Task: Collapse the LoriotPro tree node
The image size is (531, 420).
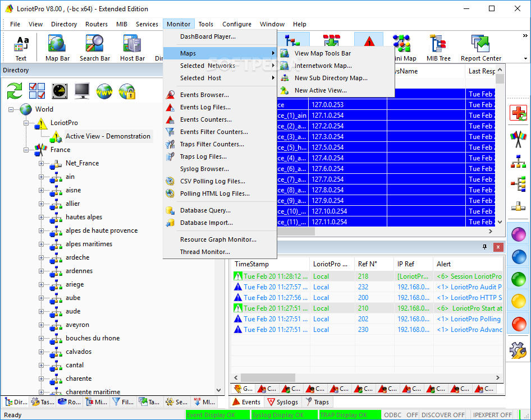Action: pos(26,123)
